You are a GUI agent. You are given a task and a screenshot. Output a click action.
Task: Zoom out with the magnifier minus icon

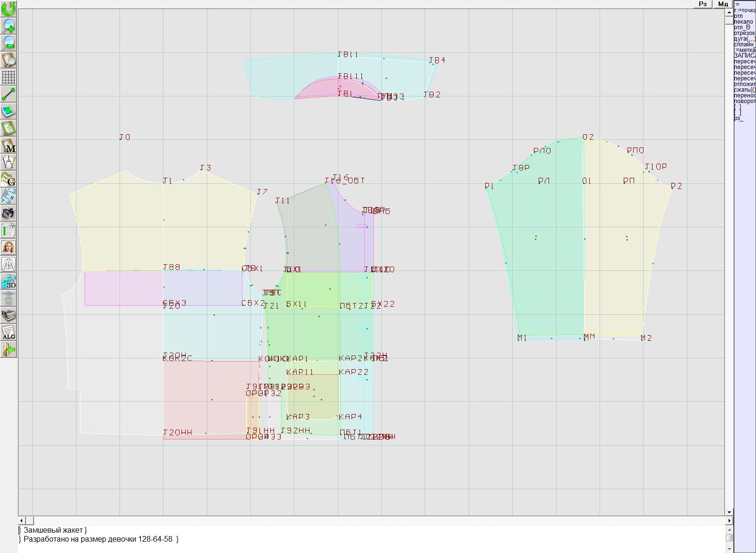(x=9, y=43)
